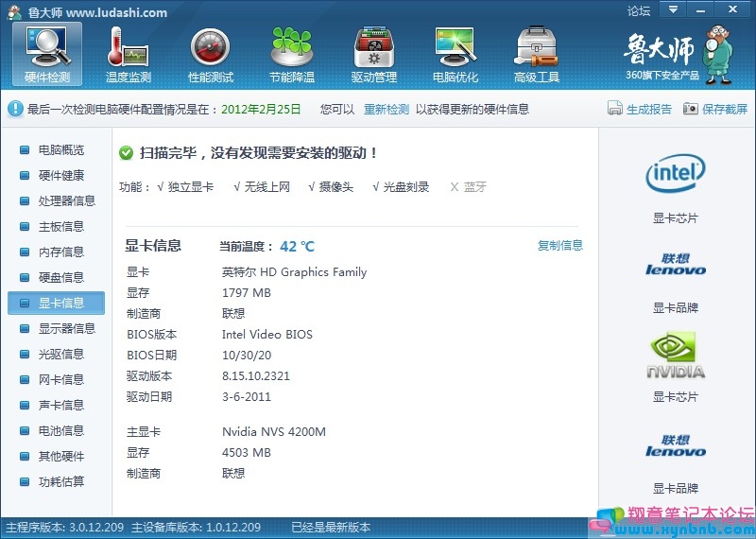Minimize the 鲁大师 window
Viewport: 756px width, 539px height.
click(x=700, y=9)
